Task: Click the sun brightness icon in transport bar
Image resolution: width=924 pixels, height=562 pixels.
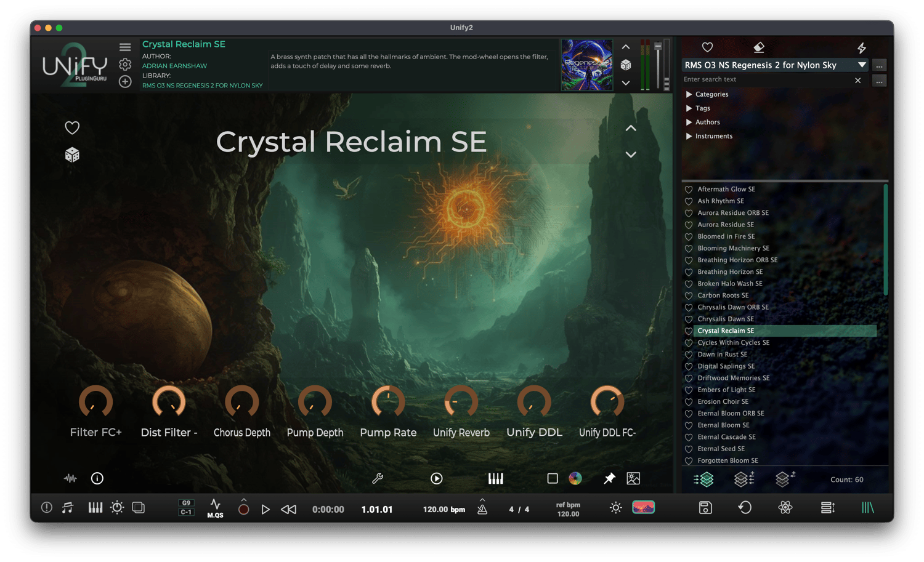Action: [x=615, y=508]
